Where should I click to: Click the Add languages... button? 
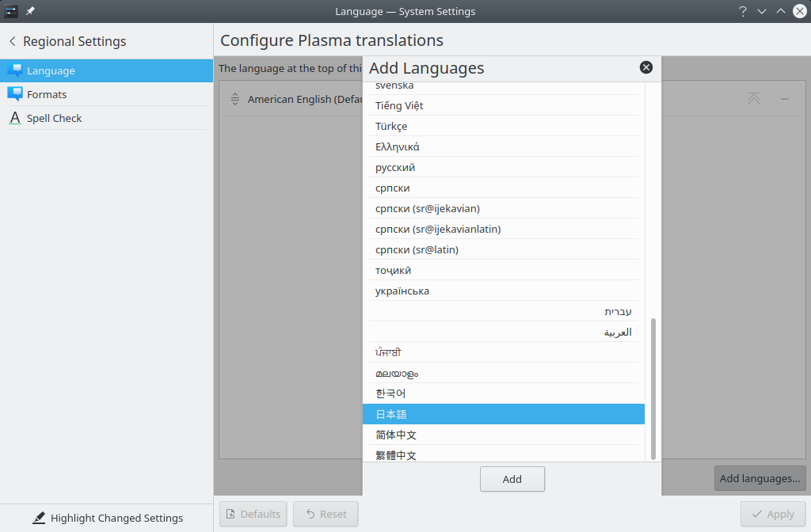(x=760, y=478)
